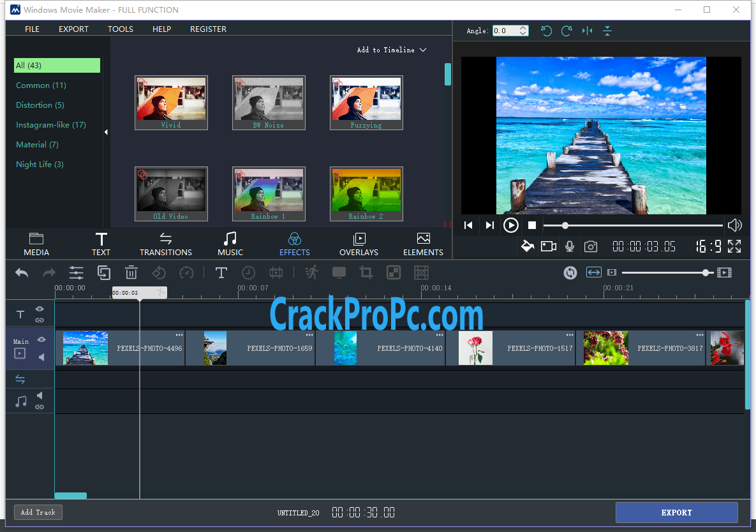Open the crop tool in timeline toolbar
The width and height of the screenshot is (756, 532).
coord(366,273)
